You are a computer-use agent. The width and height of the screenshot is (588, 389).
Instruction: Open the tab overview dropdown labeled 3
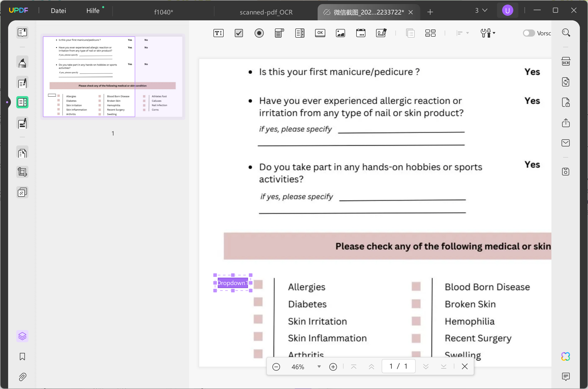coord(481,10)
